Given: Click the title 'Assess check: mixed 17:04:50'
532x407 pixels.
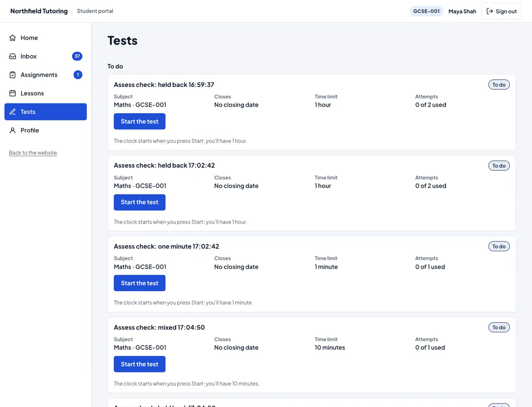Looking at the screenshot, I should (159, 328).
